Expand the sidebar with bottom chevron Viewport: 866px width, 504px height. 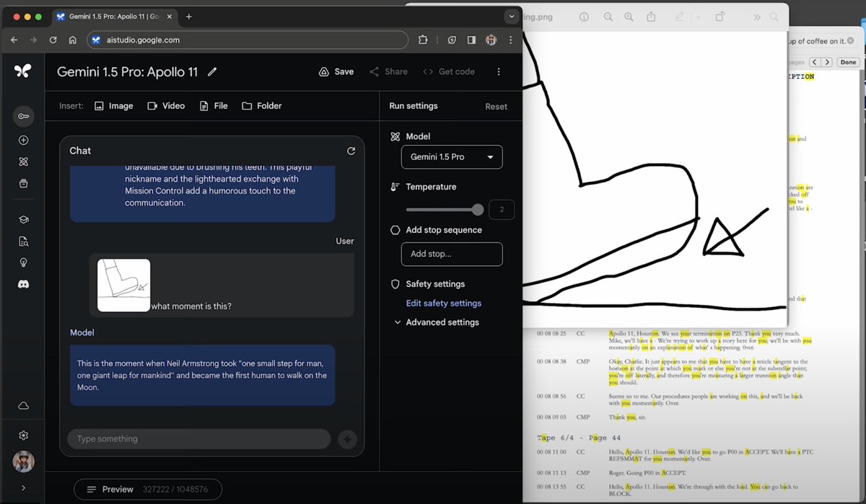click(23, 488)
